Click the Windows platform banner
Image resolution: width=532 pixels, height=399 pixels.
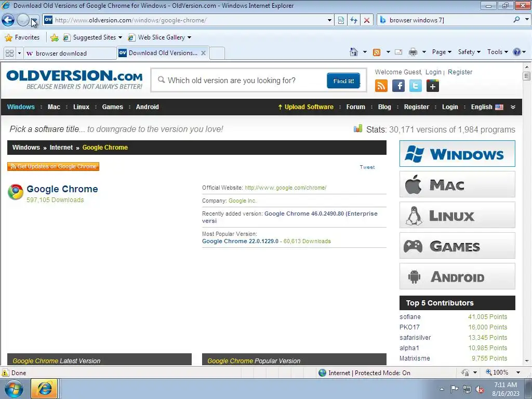tap(457, 153)
